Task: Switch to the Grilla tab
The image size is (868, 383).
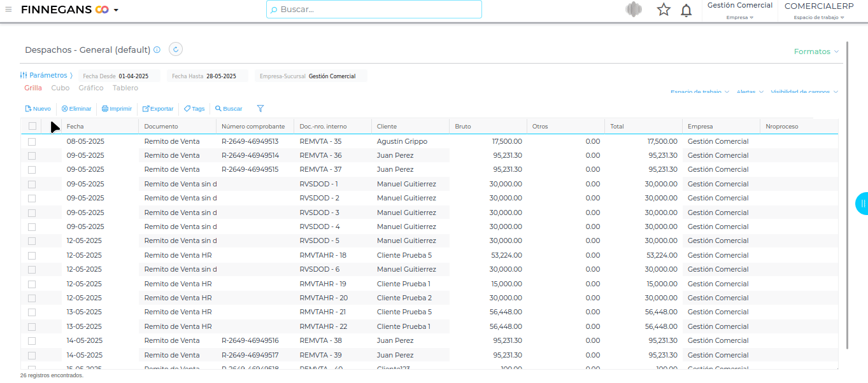Action: pos(33,88)
